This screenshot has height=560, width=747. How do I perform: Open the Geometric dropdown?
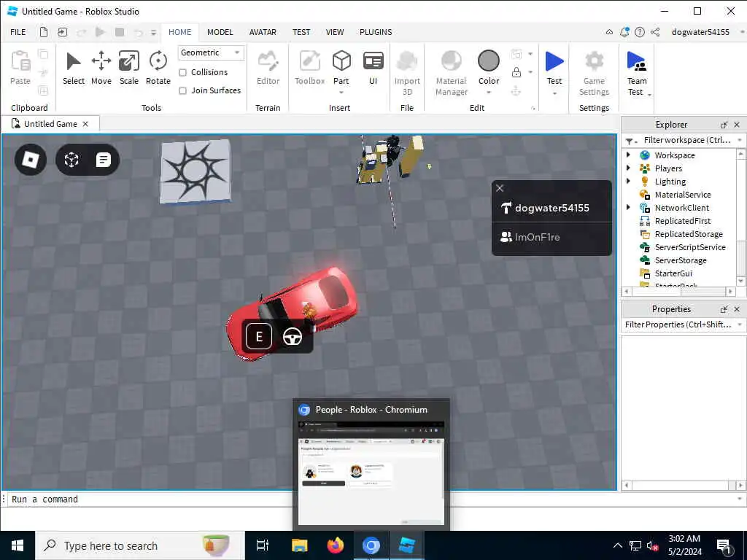211,52
